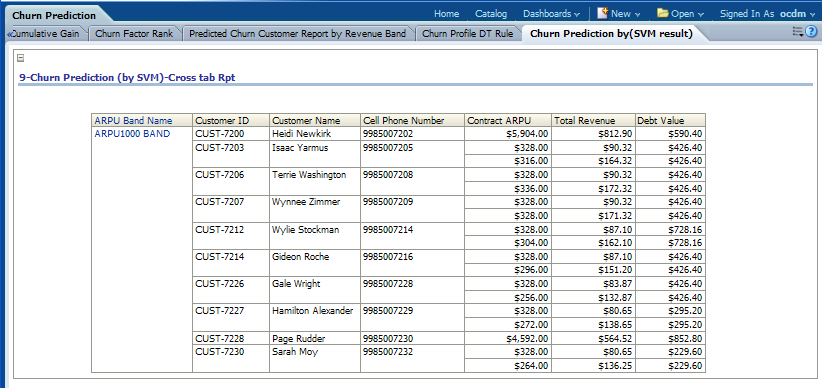The width and height of the screenshot is (822, 388).
Task: Open Predicted Churn Customer Report by Revenue Band tab
Action: (297, 34)
